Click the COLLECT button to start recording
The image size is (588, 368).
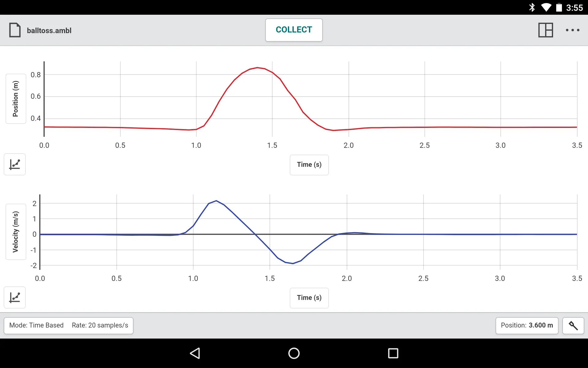coord(294,30)
